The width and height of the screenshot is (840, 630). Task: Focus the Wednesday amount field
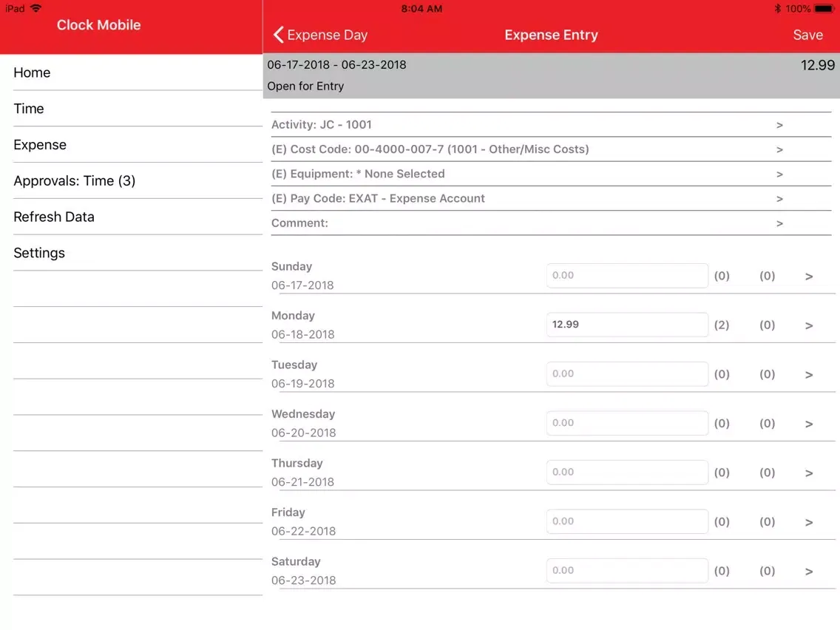[x=627, y=423]
